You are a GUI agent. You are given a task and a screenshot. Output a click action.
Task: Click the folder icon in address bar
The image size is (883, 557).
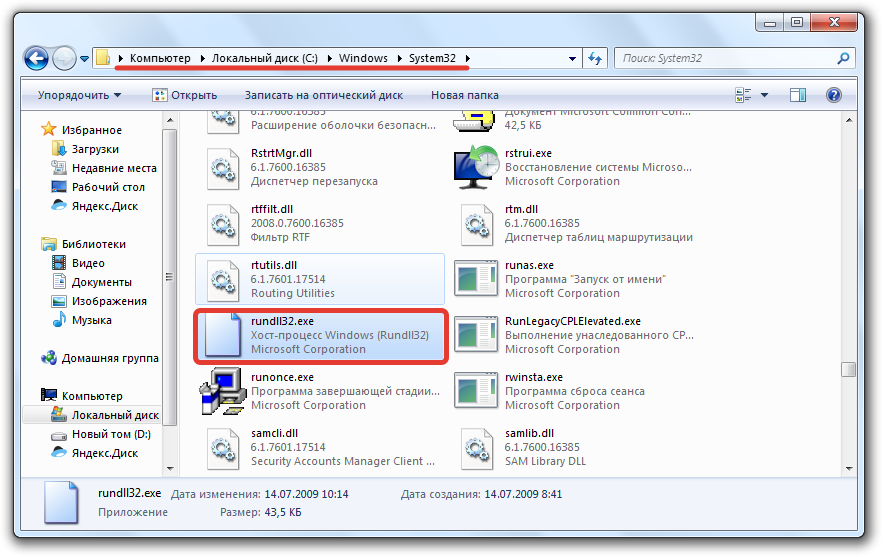click(103, 58)
